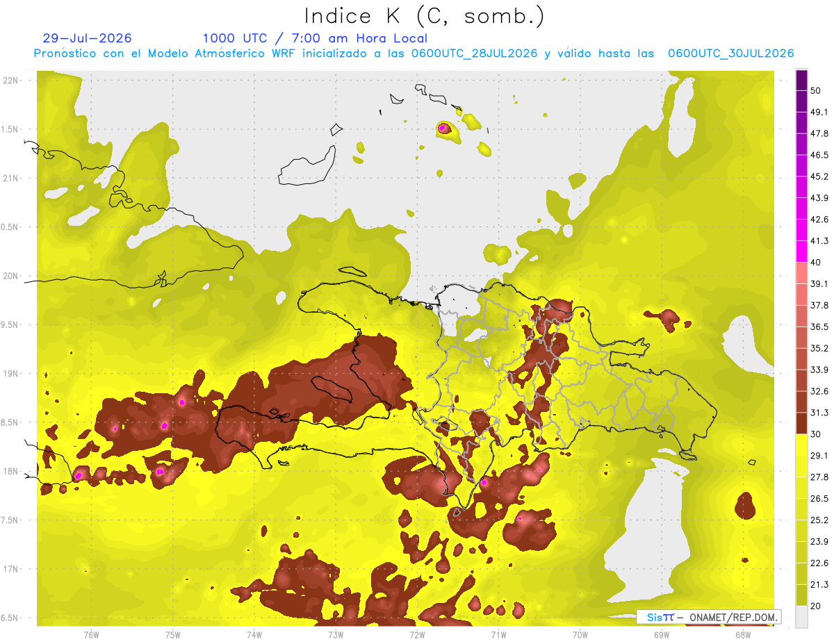Click the colorbar value "49.1"
Viewport: 834px width, 644px height.
tap(819, 112)
